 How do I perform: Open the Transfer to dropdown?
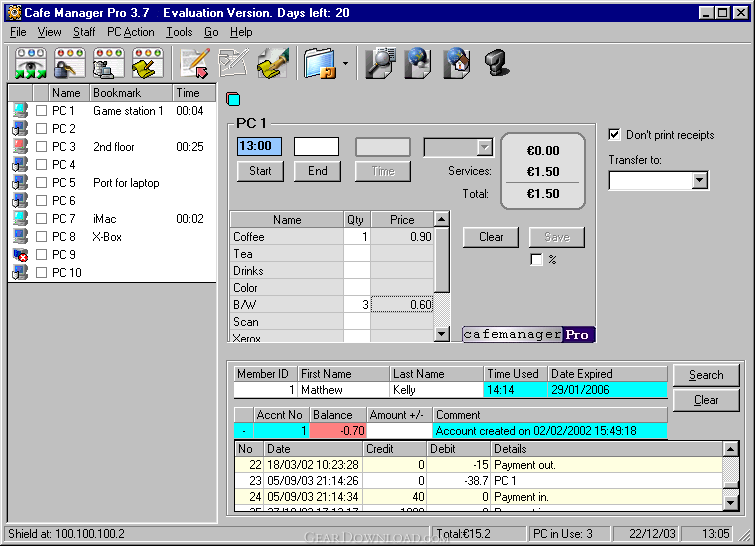[x=700, y=181]
